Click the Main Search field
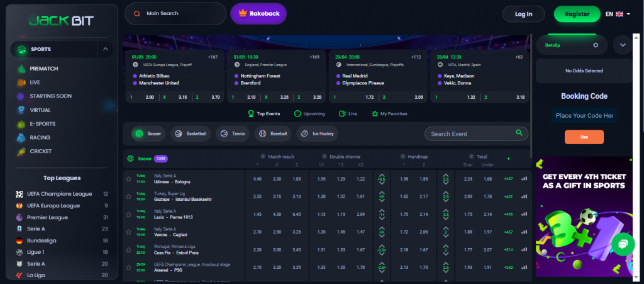Screen dimensions: 644x284 pyautogui.click(x=175, y=14)
